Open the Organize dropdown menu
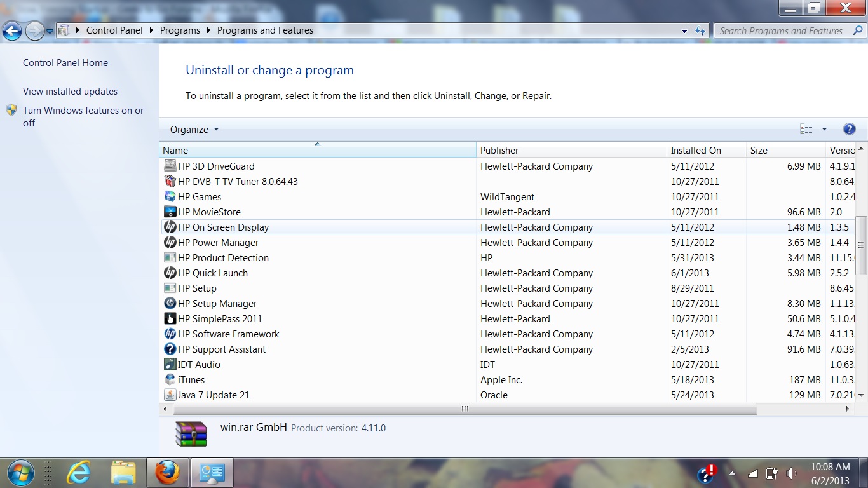This screenshot has height=488, width=868. coord(194,129)
